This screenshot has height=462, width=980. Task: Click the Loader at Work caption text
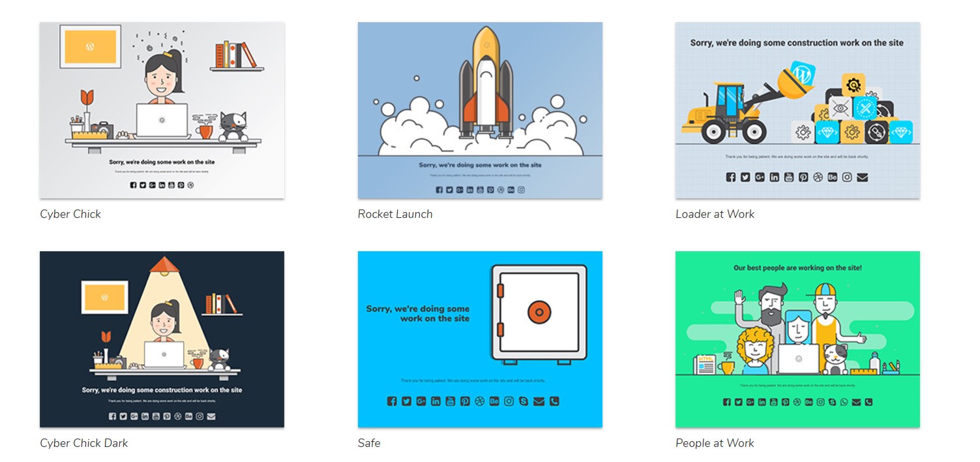[715, 214]
